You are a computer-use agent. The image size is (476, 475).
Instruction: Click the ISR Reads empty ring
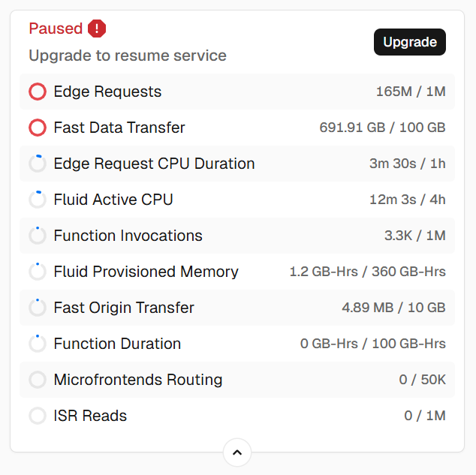tap(38, 416)
